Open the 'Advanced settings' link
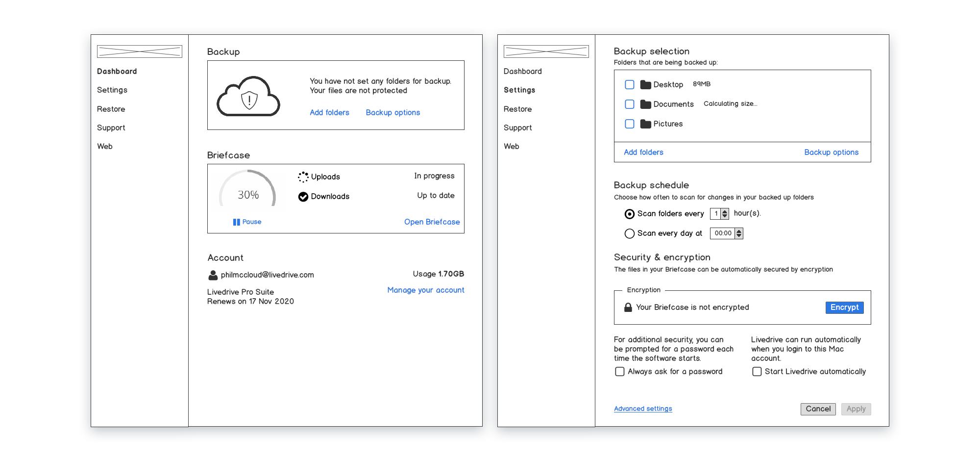The width and height of the screenshot is (980, 461). (x=643, y=409)
